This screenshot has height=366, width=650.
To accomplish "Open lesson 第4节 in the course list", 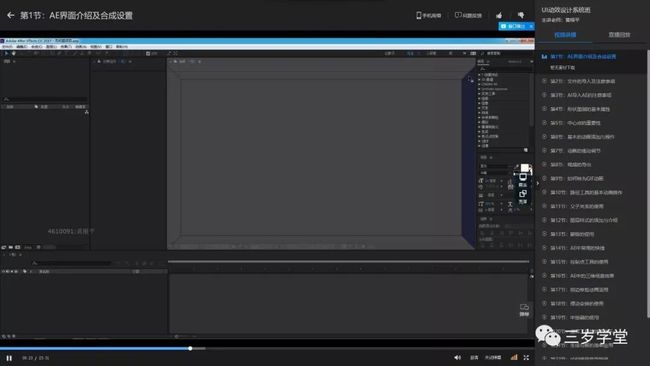I will pyautogui.click(x=580, y=109).
